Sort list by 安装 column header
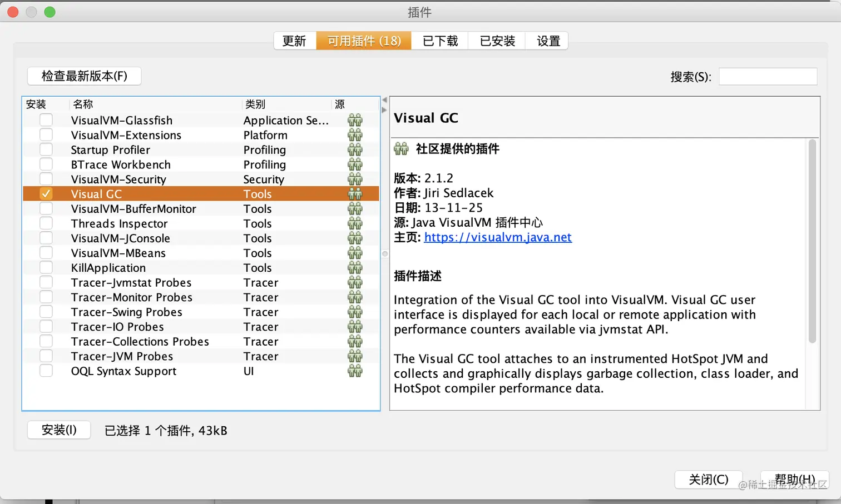Viewport: 841px width, 504px height. (x=46, y=104)
